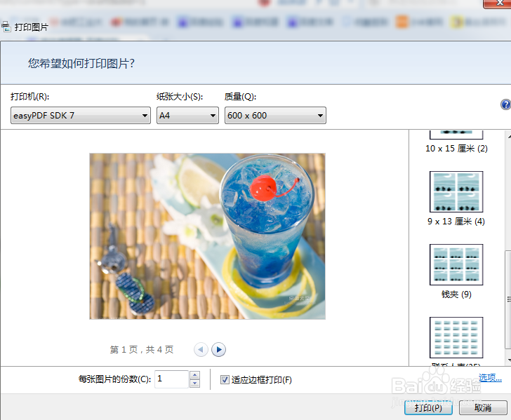This screenshot has height=420, width=511.
Task: Select the 10 x 15 厘米 (2) layout
Action: (x=456, y=142)
